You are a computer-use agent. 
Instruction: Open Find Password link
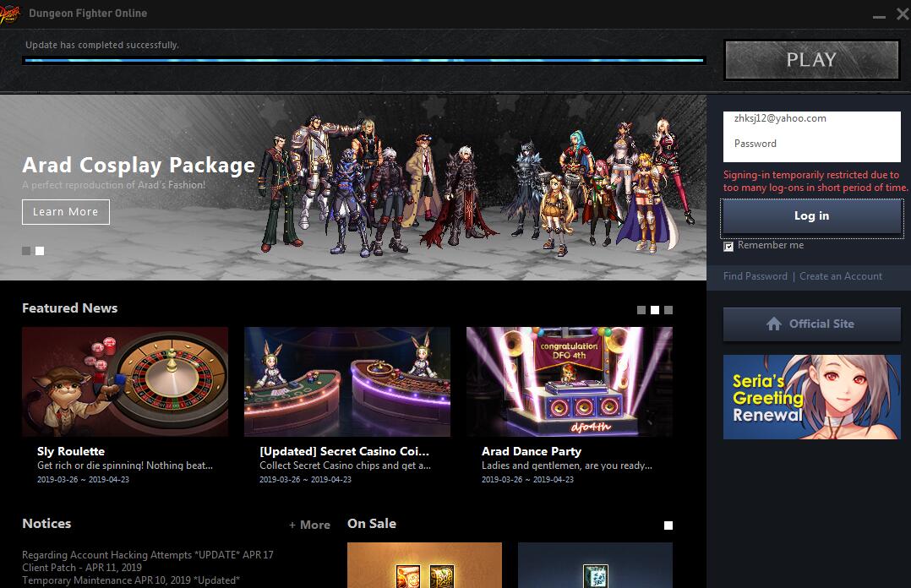pyautogui.click(x=756, y=276)
